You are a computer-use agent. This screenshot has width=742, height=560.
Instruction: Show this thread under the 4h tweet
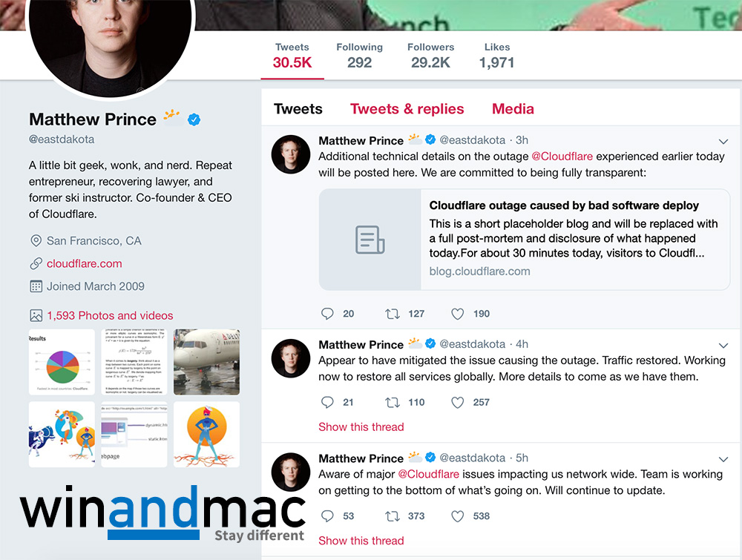point(361,426)
